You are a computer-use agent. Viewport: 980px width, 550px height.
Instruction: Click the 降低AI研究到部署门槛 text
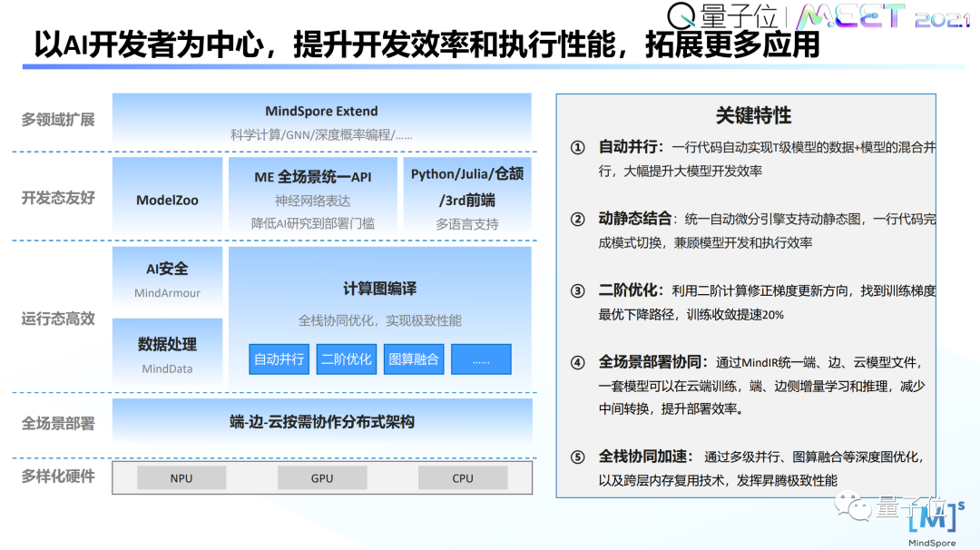tap(312, 224)
